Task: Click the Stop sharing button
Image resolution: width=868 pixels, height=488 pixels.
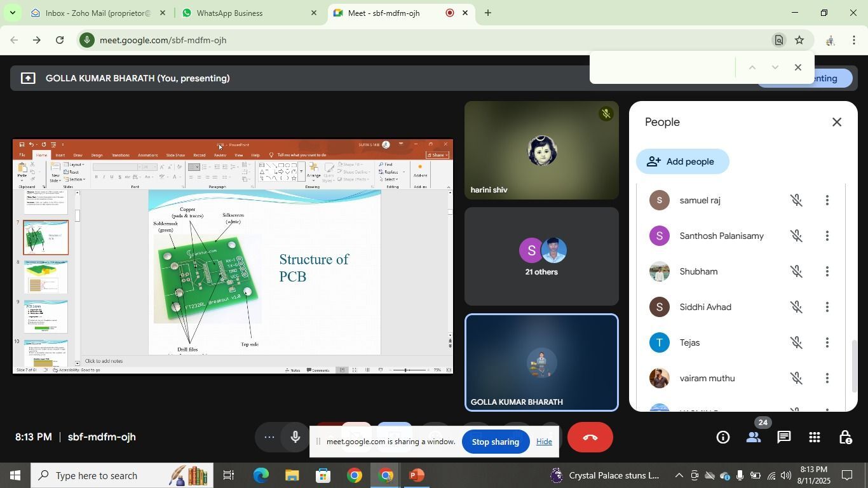Action: click(495, 442)
